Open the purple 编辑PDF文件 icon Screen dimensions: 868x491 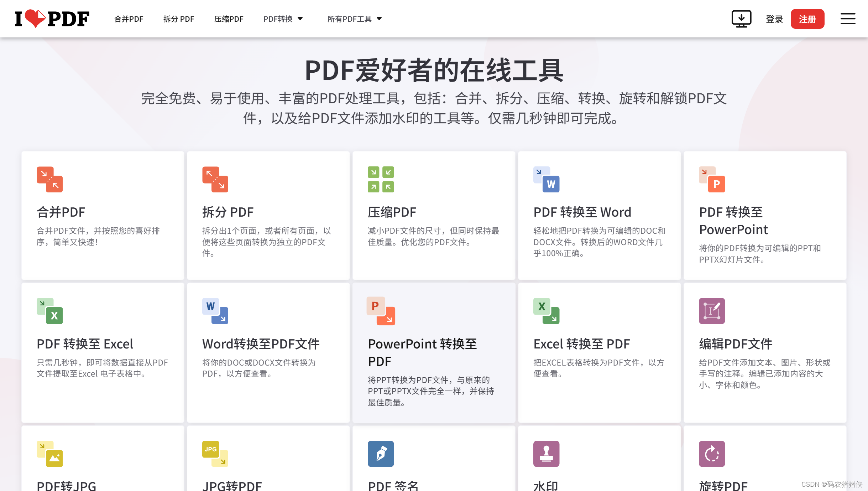(x=712, y=311)
